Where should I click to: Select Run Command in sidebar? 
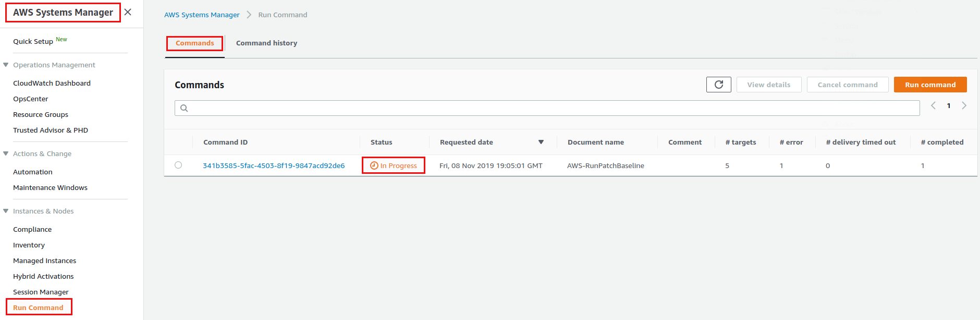tap(38, 307)
